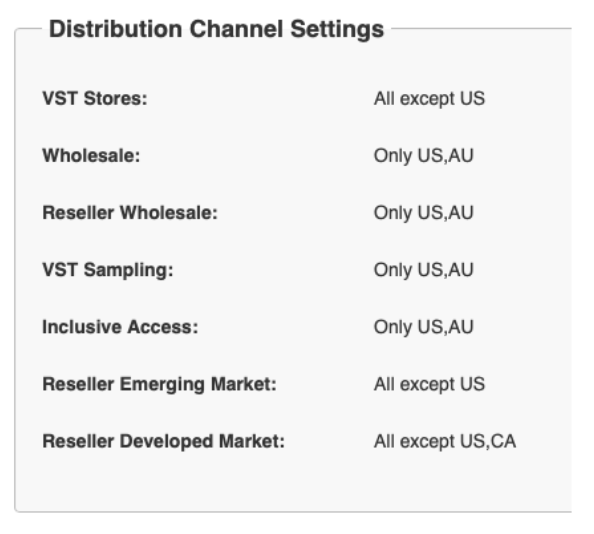Click the word Settings in the heading

[x=337, y=30]
